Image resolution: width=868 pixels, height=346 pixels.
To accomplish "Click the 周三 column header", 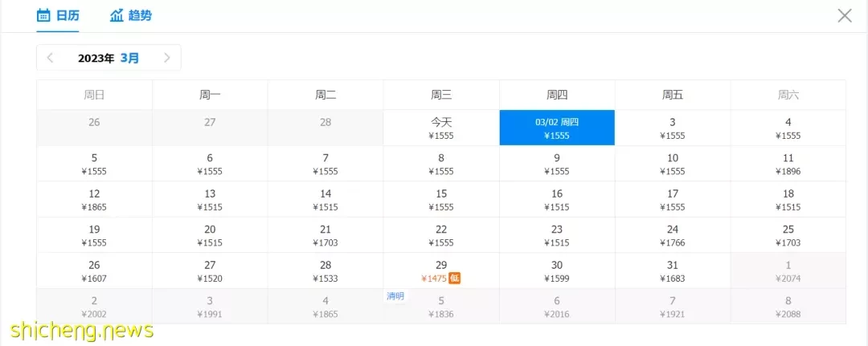I will click(441, 95).
